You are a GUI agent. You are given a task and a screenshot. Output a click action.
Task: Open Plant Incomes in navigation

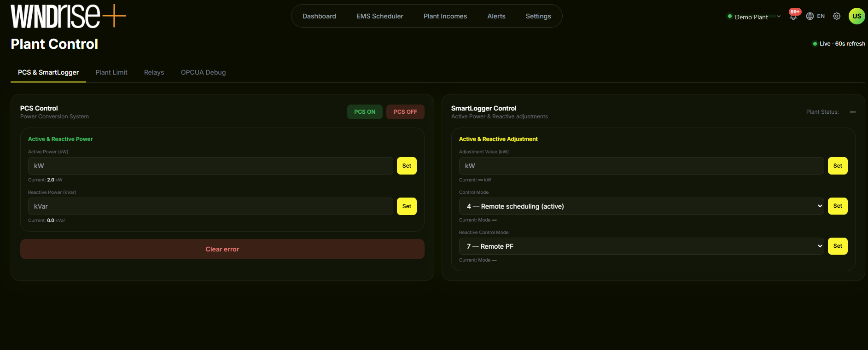pos(445,16)
